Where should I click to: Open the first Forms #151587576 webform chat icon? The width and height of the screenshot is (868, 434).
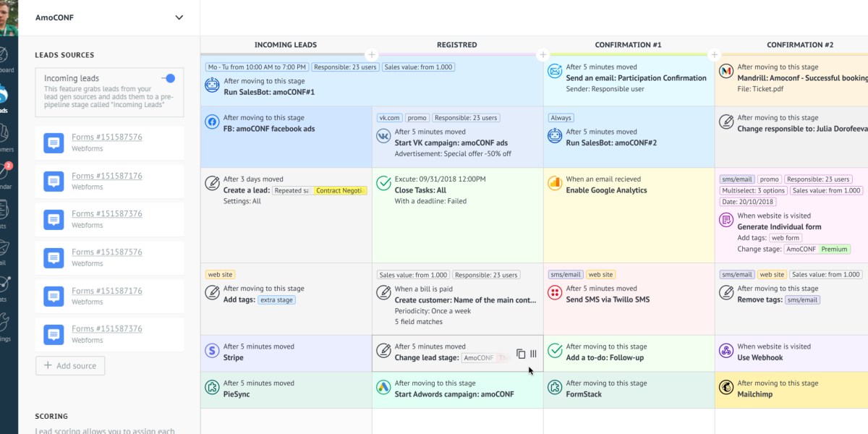click(54, 142)
